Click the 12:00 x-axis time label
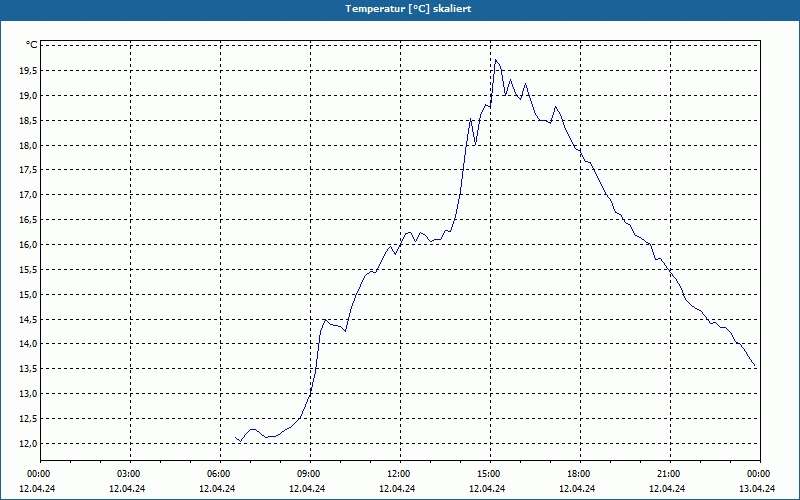This screenshot has width=800, height=500. (x=397, y=473)
